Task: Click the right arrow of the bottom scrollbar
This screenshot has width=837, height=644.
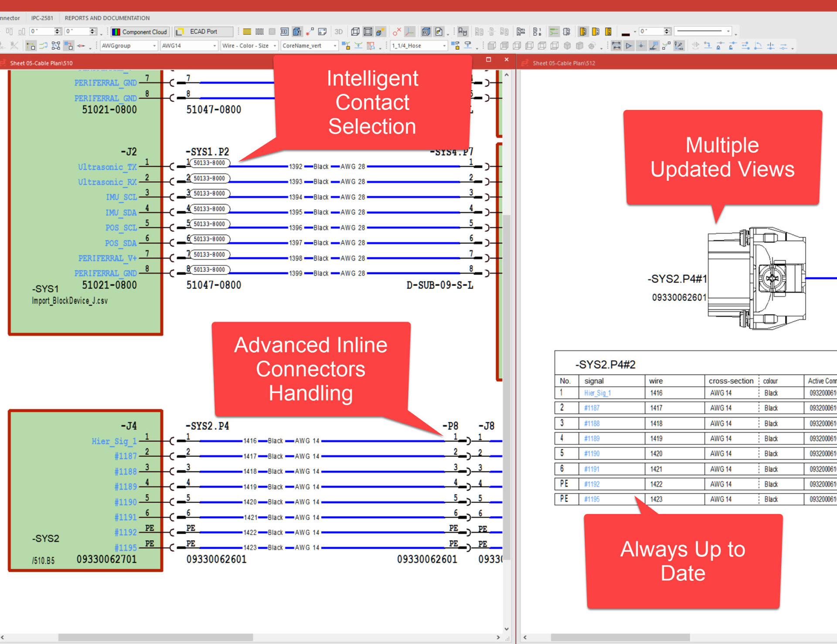Action: tap(498, 637)
